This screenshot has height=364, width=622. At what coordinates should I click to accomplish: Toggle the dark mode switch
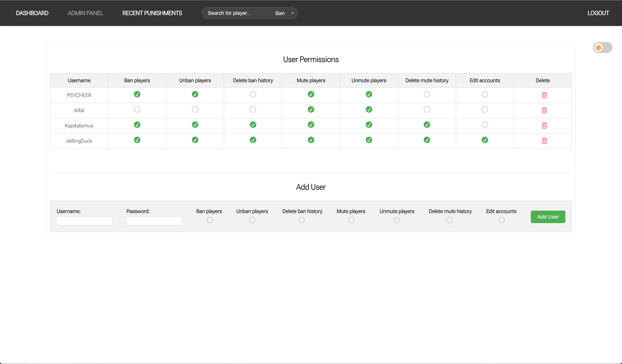pos(602,47)
